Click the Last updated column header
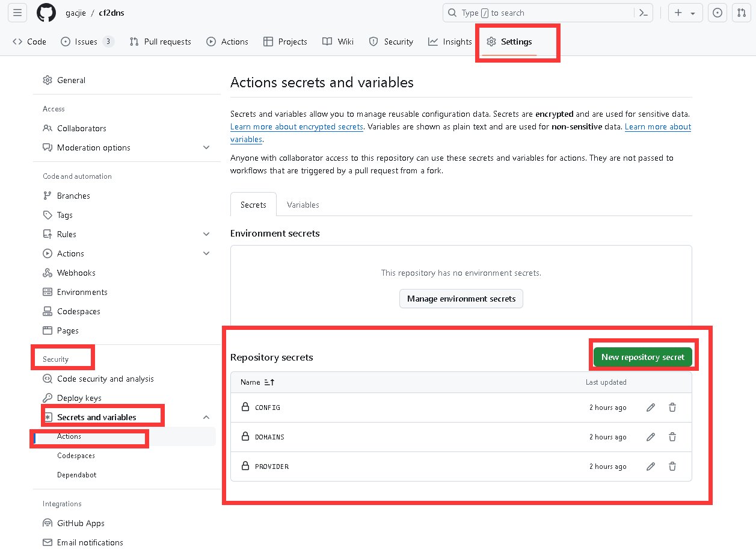Image resolution: width=756 pixels, height=555 pixels. 606,382
